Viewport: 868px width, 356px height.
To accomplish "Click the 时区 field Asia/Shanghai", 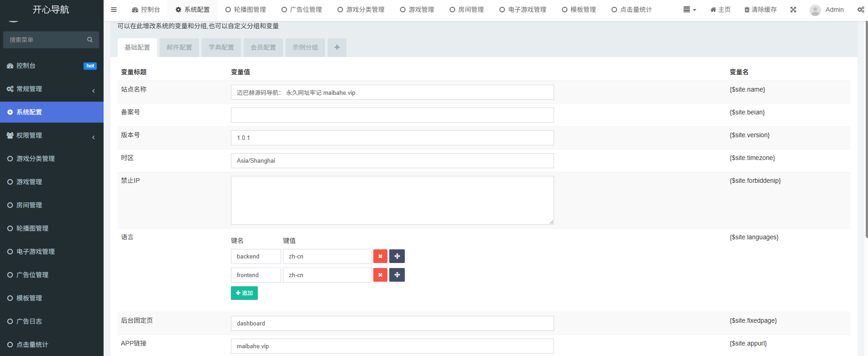I will (x=392, y=160).
